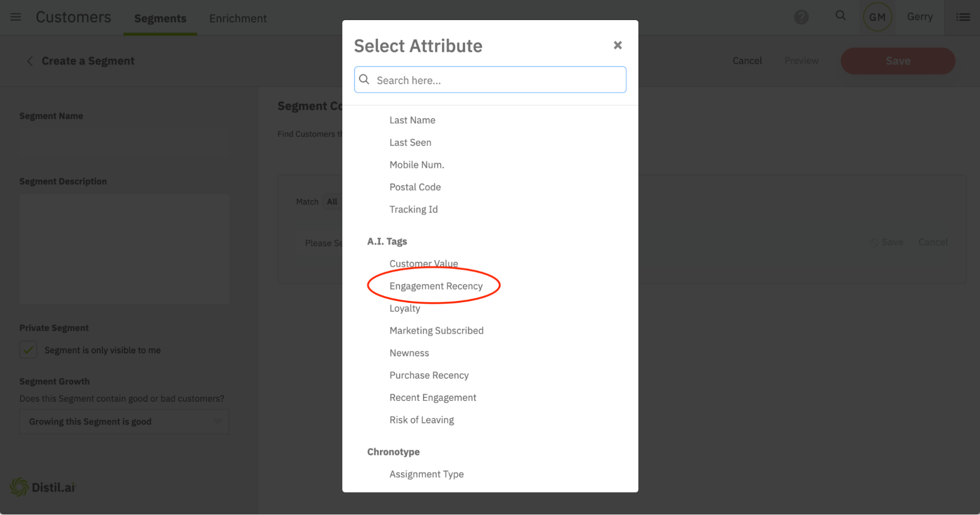Open the GM user avatar
This screenshot has height=515, width=980.
tap(877, 17)
